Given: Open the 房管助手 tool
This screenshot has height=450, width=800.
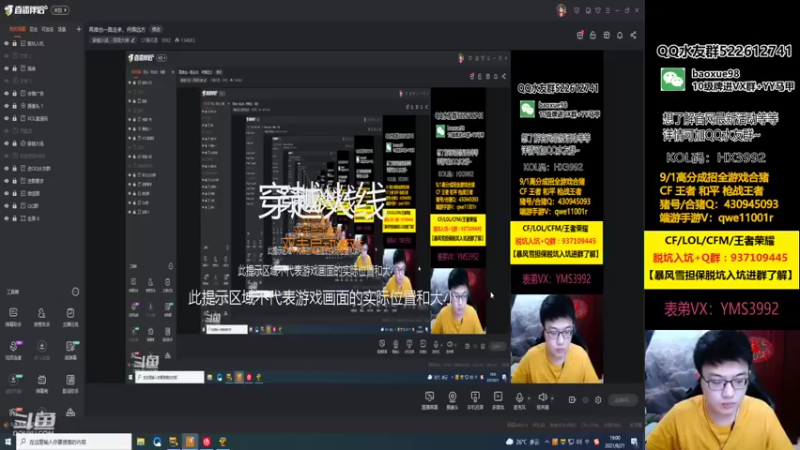Looking at the screenshot, I should (41, 316).
